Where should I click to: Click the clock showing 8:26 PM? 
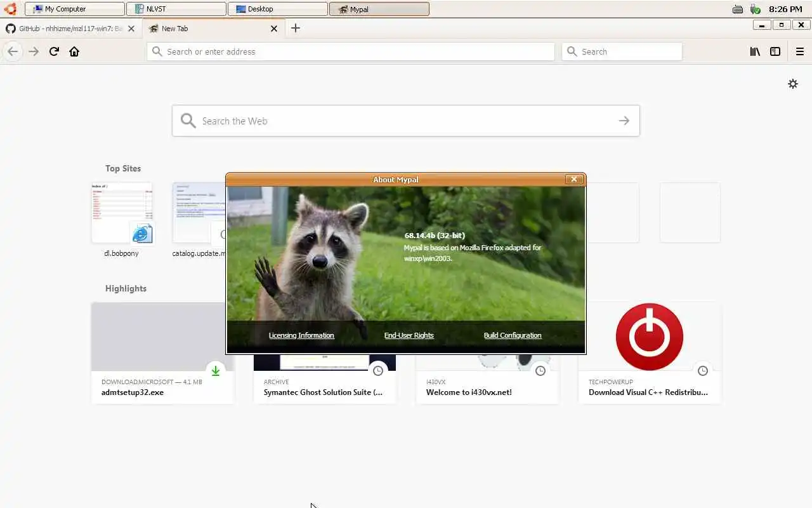[785, 9]
